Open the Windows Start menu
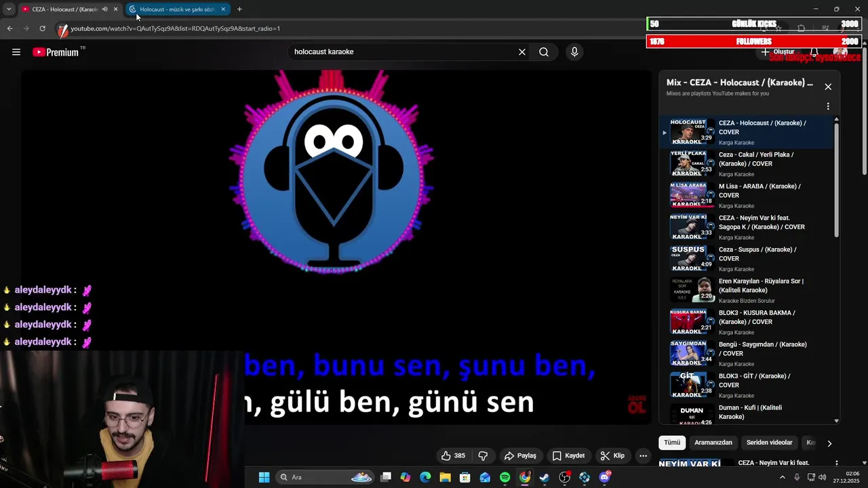The width and height of the screenshot is (868, 488). pos(264,477)
